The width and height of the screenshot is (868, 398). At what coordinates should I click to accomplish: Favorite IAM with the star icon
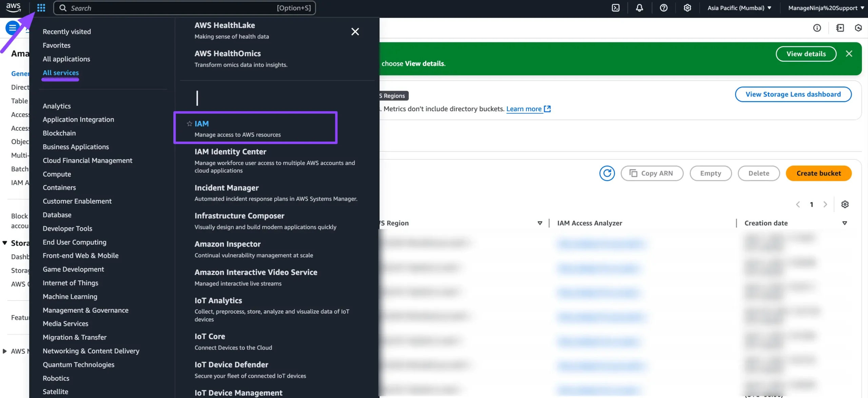(x=190, y=124)
